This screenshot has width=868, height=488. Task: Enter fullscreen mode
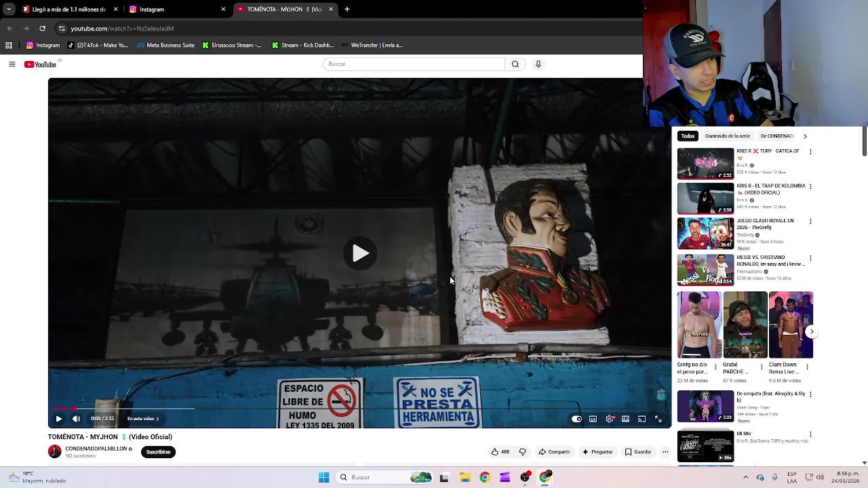coord(658,419)
